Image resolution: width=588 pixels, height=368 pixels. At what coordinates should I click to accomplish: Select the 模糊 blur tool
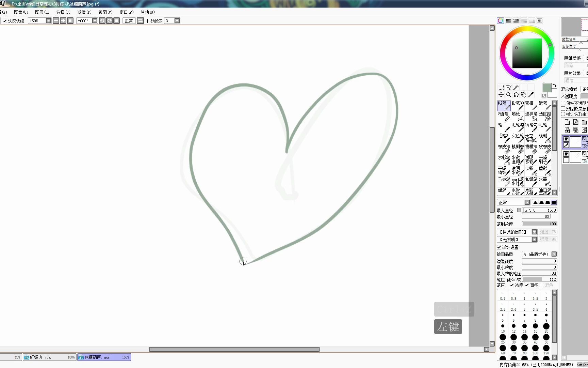pos(545,138)
